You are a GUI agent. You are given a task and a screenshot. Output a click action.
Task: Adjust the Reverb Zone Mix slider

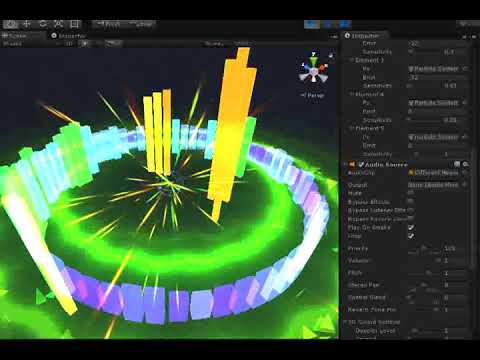pyautogui.click(x=424, y=310)
